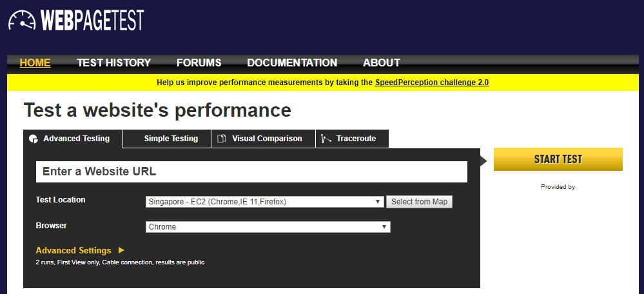The width and height of the screenshot is (644, 294).
Task: Click the 'Test a website's performance' heading
Action: [157, 110]
